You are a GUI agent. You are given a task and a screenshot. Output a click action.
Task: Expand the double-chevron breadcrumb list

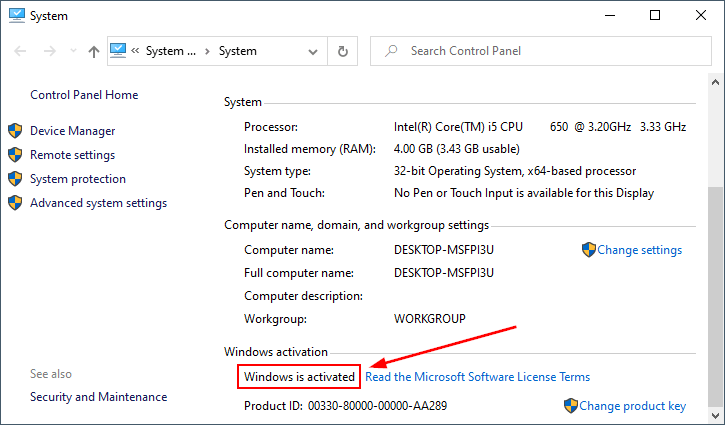pyautogui.click(x=135, y=51)
